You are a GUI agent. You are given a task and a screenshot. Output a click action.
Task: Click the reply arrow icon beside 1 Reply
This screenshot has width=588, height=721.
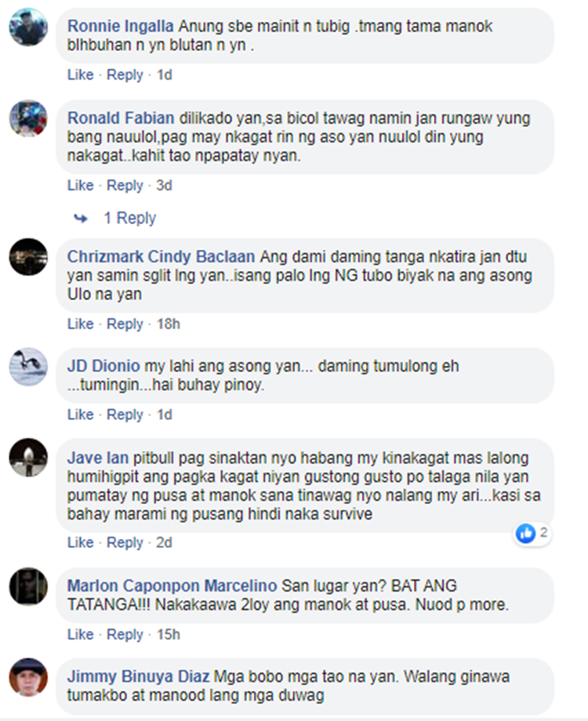click(81, 219)
